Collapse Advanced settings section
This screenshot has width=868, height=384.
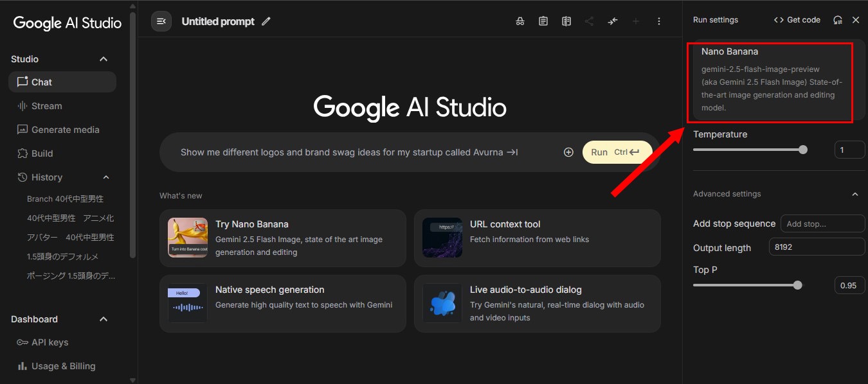[x=855, y=194]
